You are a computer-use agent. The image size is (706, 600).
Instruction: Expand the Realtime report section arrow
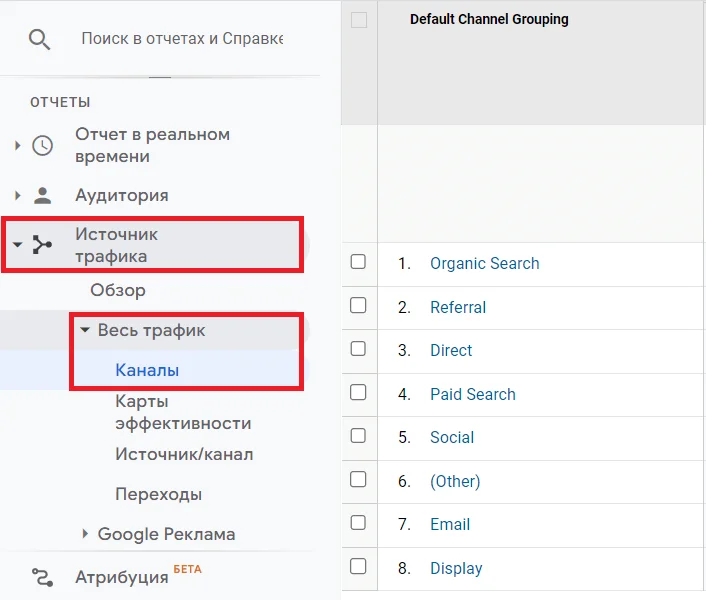17,146
